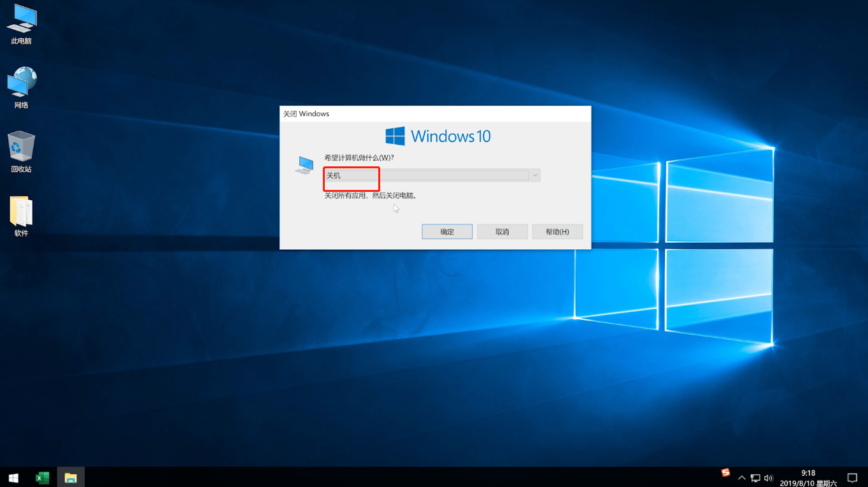Click the 希望计算机做什么(W)? label

pos(359,157)
